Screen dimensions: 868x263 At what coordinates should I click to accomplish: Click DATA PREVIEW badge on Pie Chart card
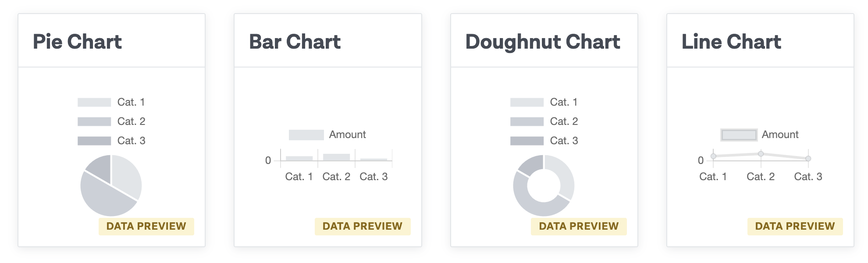coord(146,226)
